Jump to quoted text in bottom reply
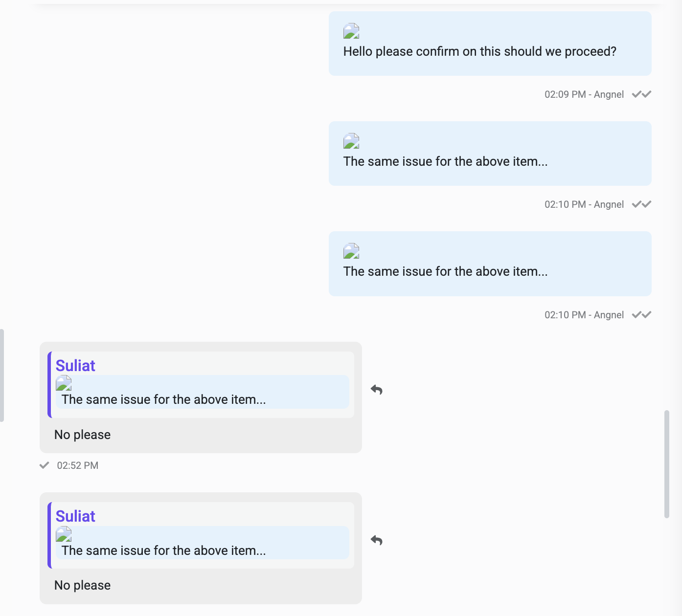Image resolution: width=682 pixels, height=616 pixels. pyautogui.click(x=163, y=550)
